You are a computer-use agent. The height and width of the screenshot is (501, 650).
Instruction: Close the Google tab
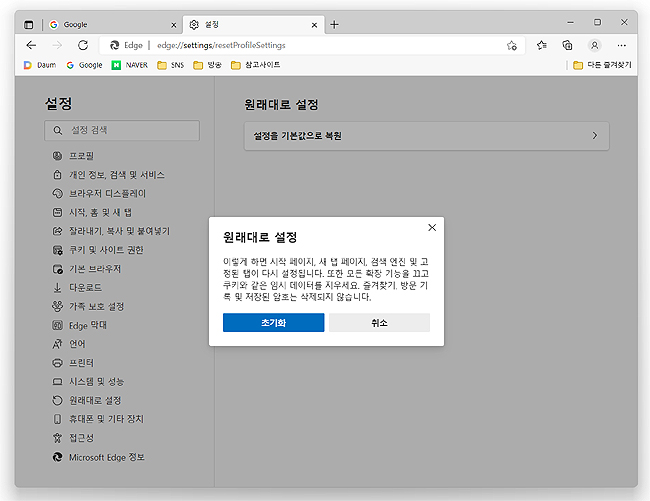[174, 25]
